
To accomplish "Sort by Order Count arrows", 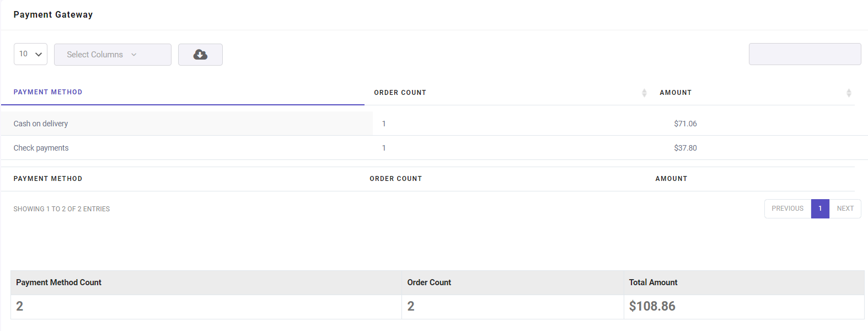I will pyautogui.click(x=644, y=93).
